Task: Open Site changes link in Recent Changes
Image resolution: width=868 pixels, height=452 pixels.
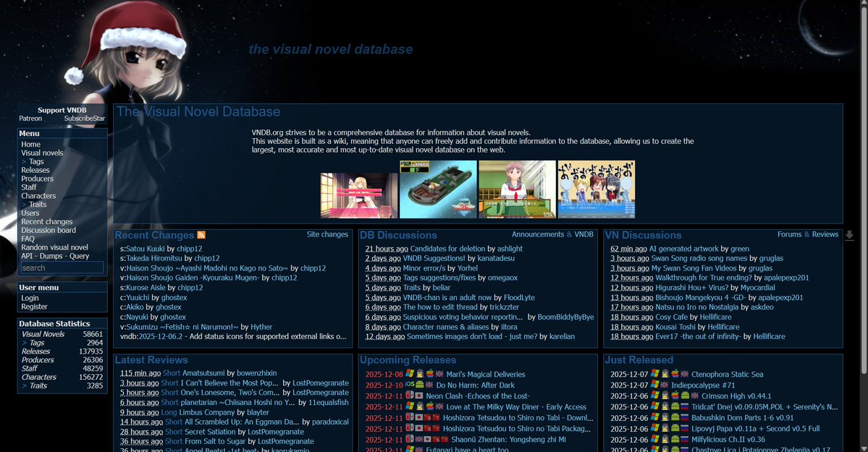Action: pos(327,234)
